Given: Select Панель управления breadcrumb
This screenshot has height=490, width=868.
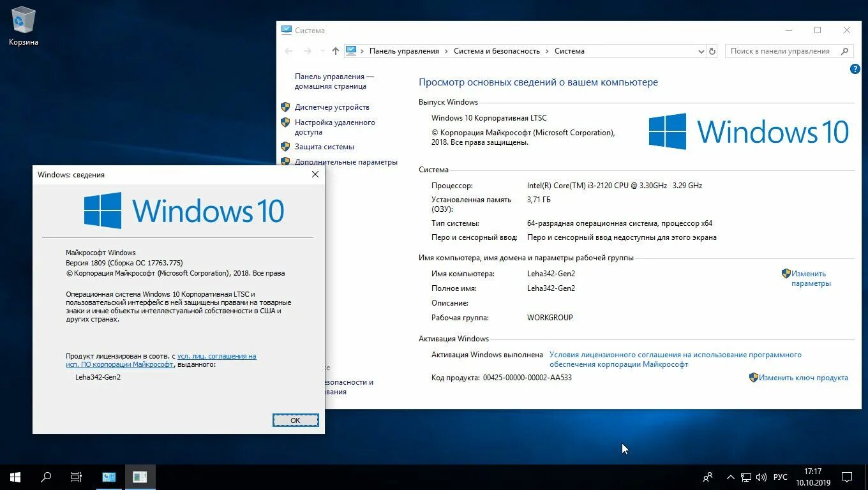Looking at the screenshot, I should point(404,51).
